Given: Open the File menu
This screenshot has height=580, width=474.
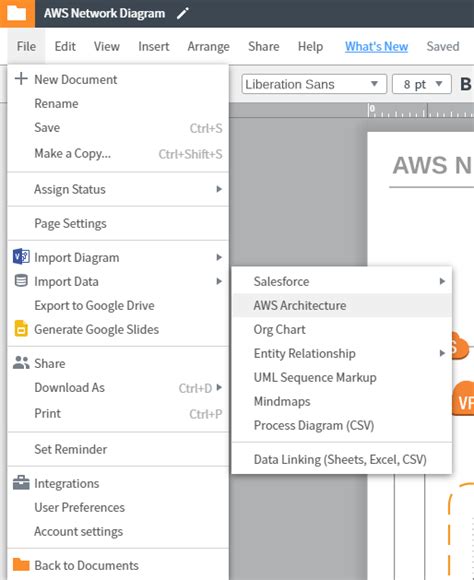Looking at the screenshot, I should [x=26, y=47].
